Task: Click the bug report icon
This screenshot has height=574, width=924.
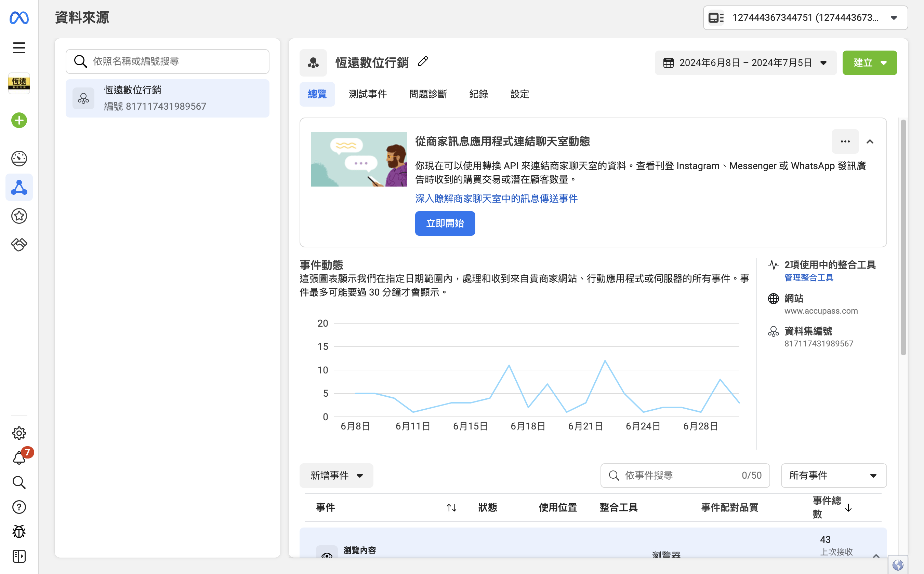Action: [19, 532]
